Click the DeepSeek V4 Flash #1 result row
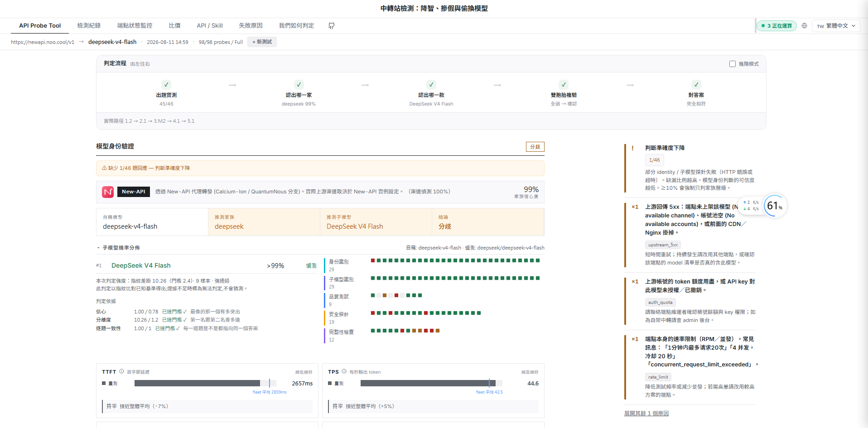The height and width of the screenshot is (428, 868). [x=207, y=265]
